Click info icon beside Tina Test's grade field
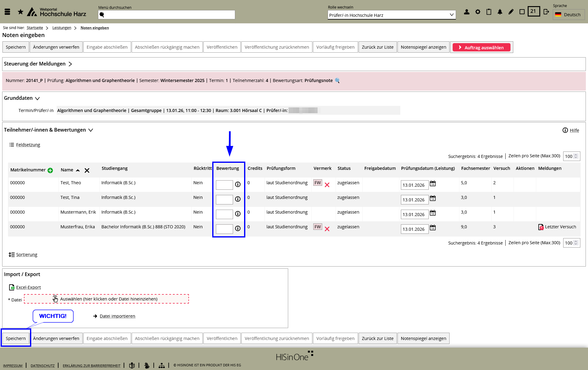Screen dimensions: 588x370 point(238,199)
